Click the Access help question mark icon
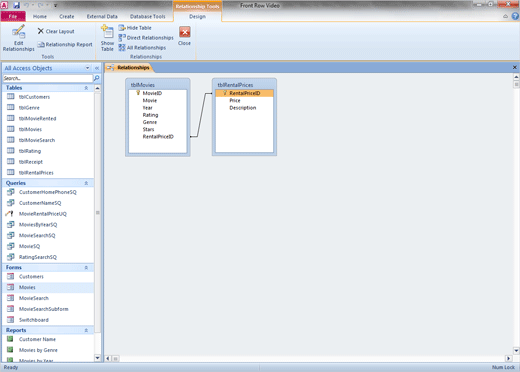Image resolution: width=520 pixels, height=372 pixels. pos(515,16)
